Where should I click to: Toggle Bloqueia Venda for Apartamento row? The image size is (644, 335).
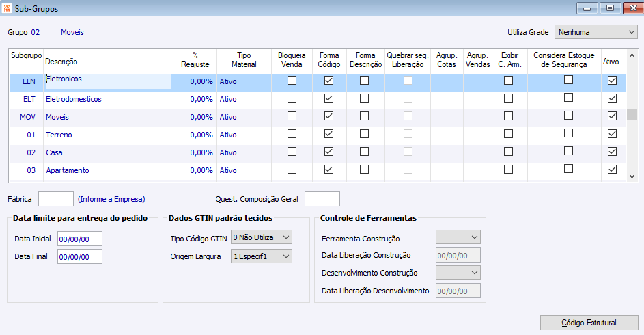(292, 169)
